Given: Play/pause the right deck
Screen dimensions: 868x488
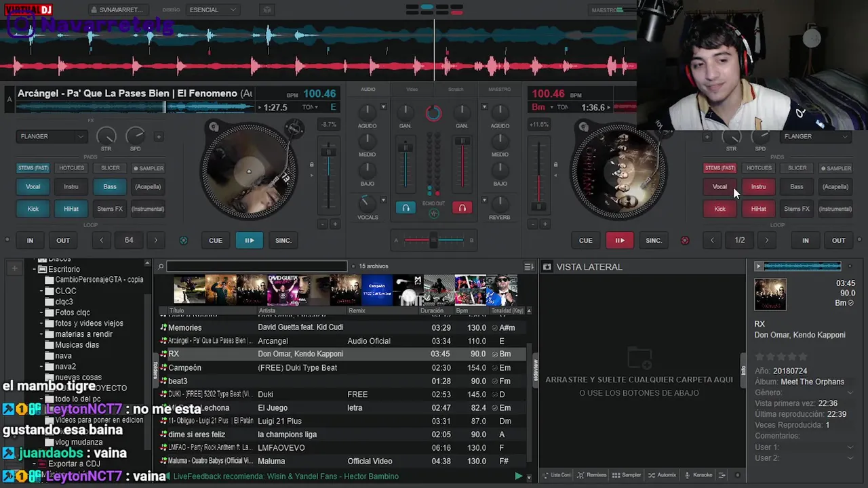Looking at the screenshot, I should 620,241.
